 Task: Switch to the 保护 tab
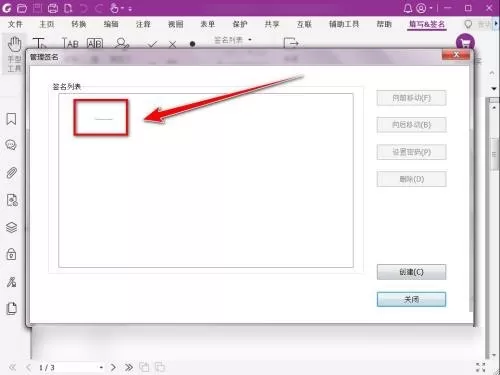tap(240, 24)
